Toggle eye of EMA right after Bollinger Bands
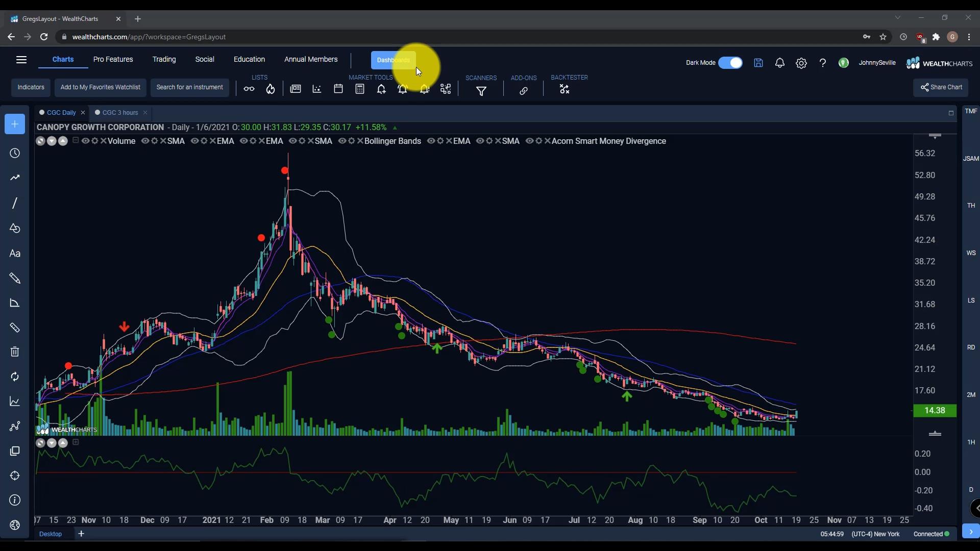The height and width of the screenshot is (551, 980). pos(431,141)
